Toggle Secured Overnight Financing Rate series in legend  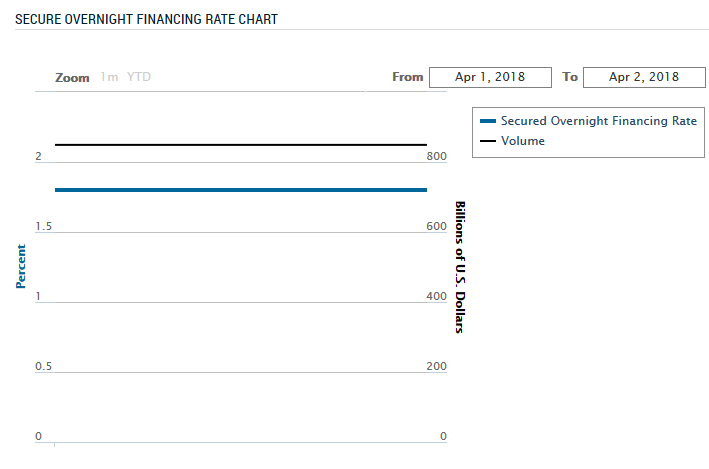point(598,121)
